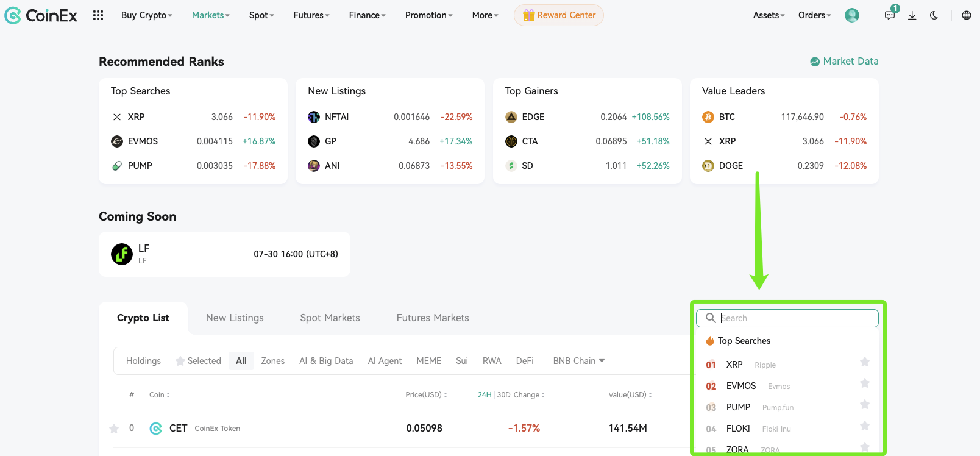The image size is (980, 456).
Task: Click XRP icon in Value Leaders card
Action: [708, 141]
